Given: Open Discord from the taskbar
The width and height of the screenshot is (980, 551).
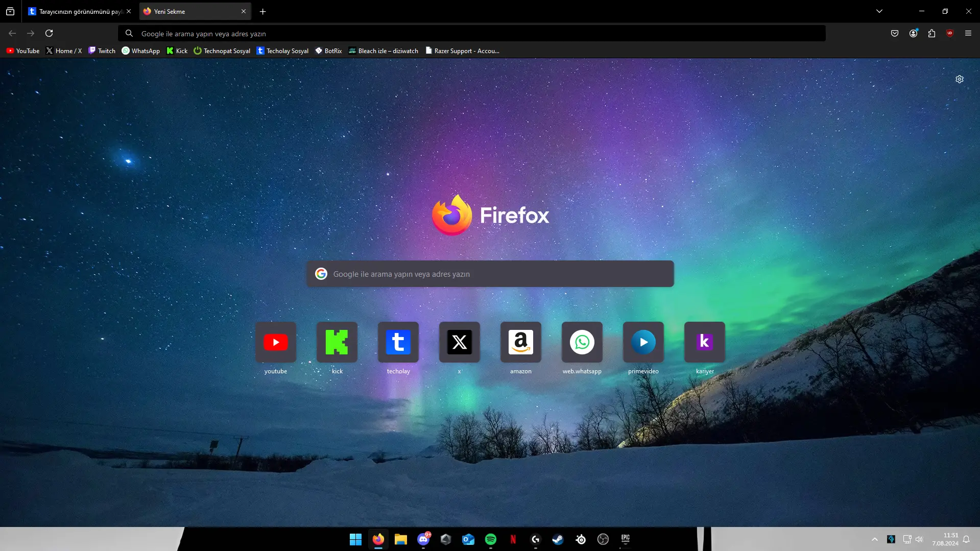Looking at the screenshot, I should pyautogui.click(x=423, y=539).
